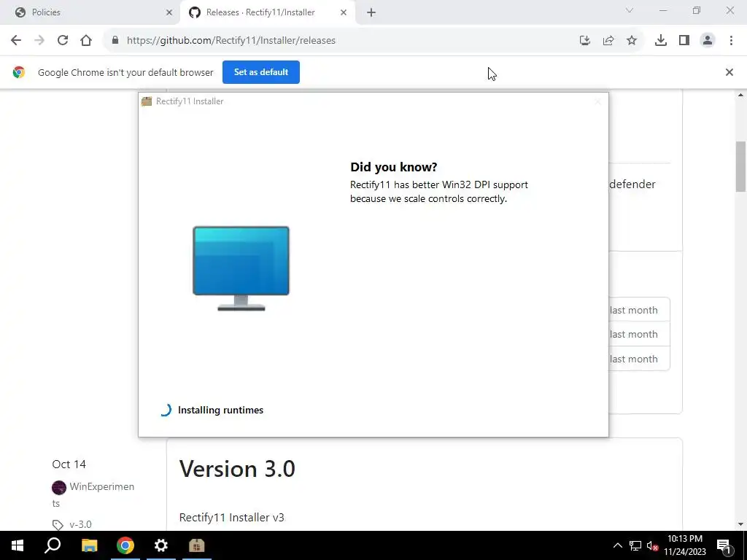Show hidden system tray icons
Image resolution: width=747 pixels, height=560 pixels.
(617, 545)
